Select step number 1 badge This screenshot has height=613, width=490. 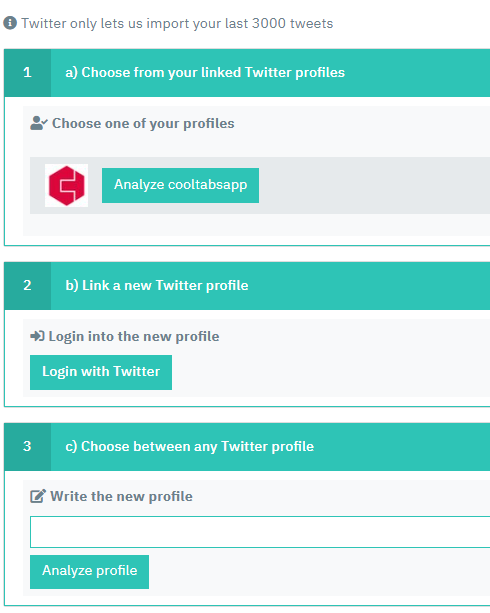click(x=27, y=73)
